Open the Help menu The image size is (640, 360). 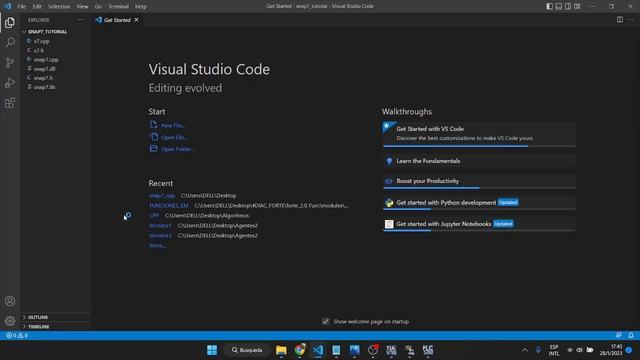coord(140,6)
